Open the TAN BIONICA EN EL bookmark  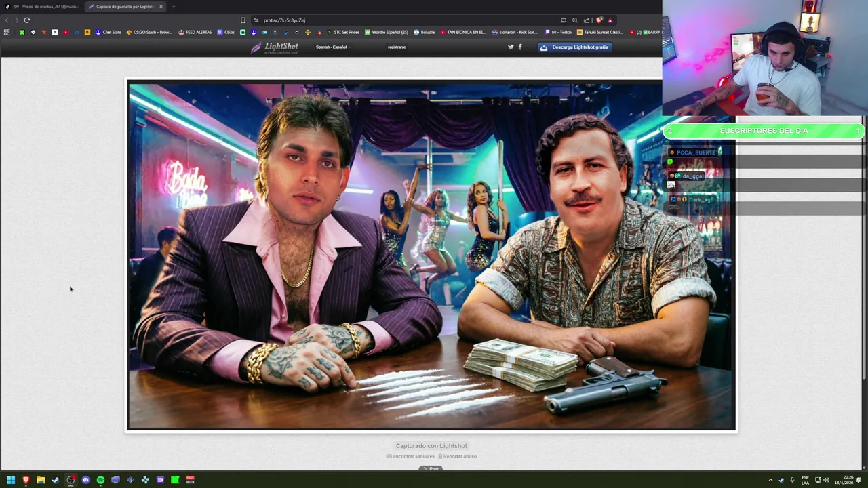tap(463, 32)
